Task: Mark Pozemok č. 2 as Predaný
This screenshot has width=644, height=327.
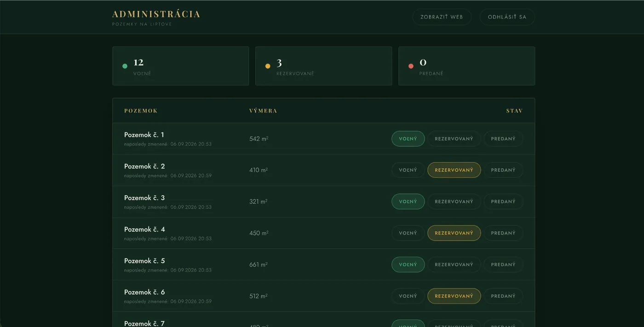Action: [503, 170]
